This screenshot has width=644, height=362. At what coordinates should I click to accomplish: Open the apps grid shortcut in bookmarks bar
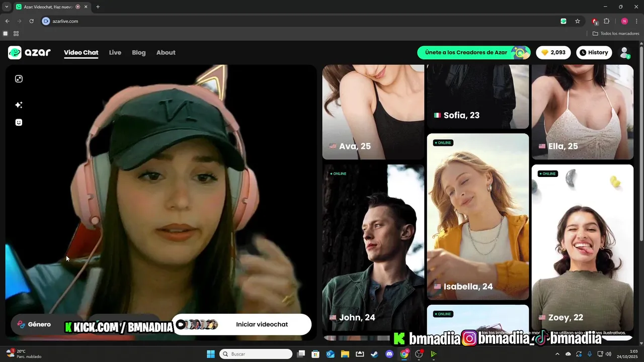(16, 34)
